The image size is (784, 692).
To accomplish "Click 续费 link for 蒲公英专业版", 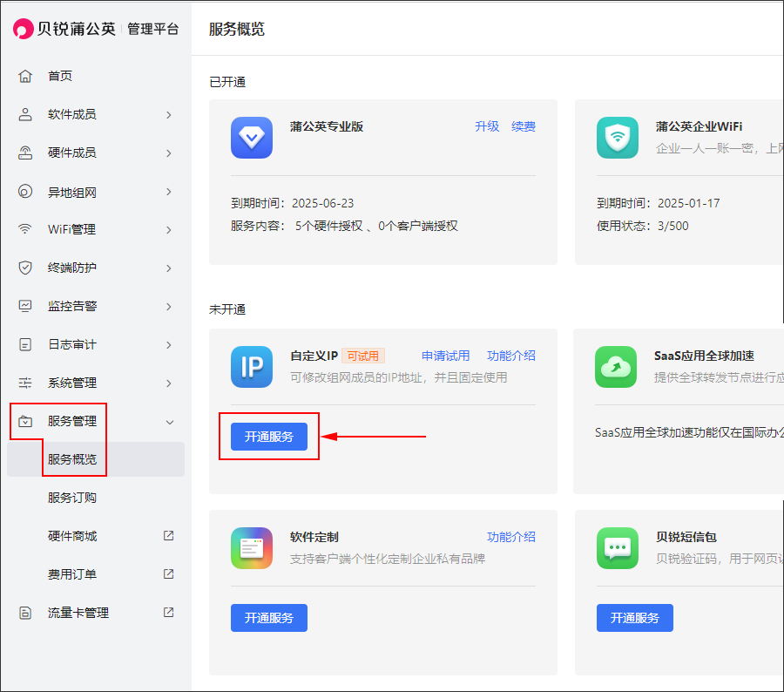I will pos(524,126).
